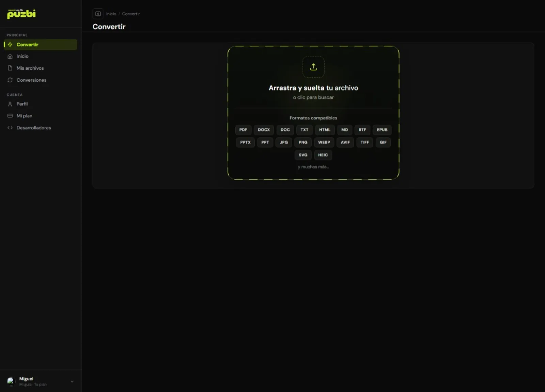545x392 pixels.
Task: Click the DOCX format badge
Action: pyautogui.click(x=264, y=130)
